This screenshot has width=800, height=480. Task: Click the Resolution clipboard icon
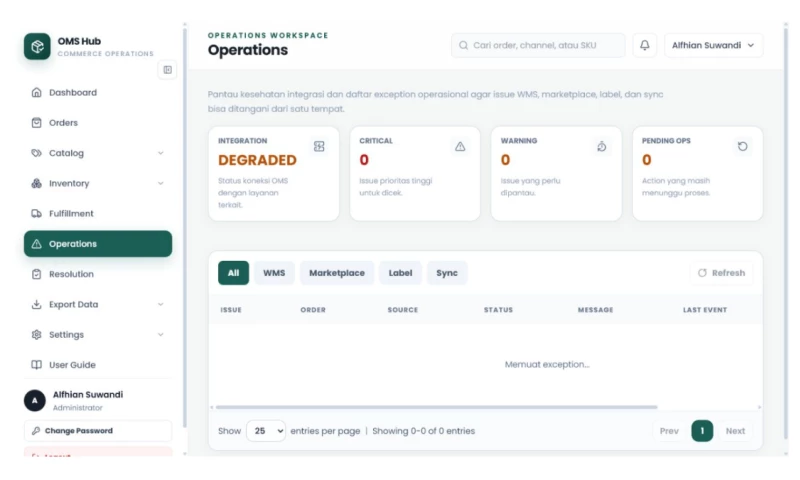[x=36, y=274]
